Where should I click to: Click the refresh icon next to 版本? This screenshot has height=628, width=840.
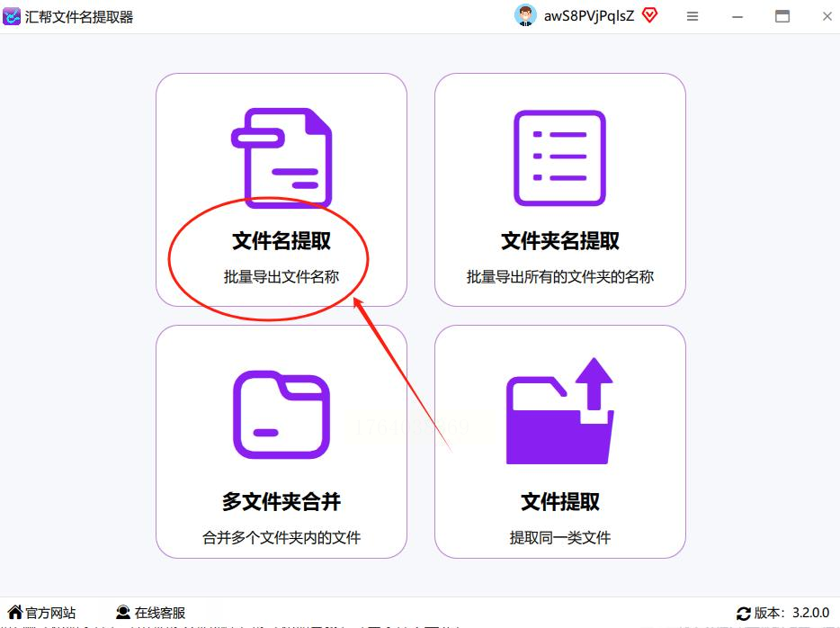pos(744,613)
